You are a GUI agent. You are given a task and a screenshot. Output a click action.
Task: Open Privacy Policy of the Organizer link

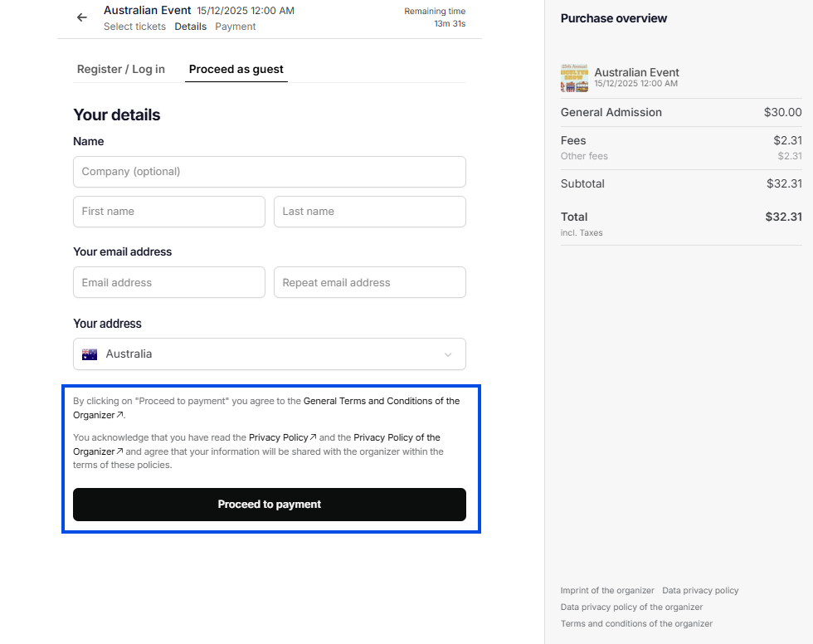[x=397, y=437]
